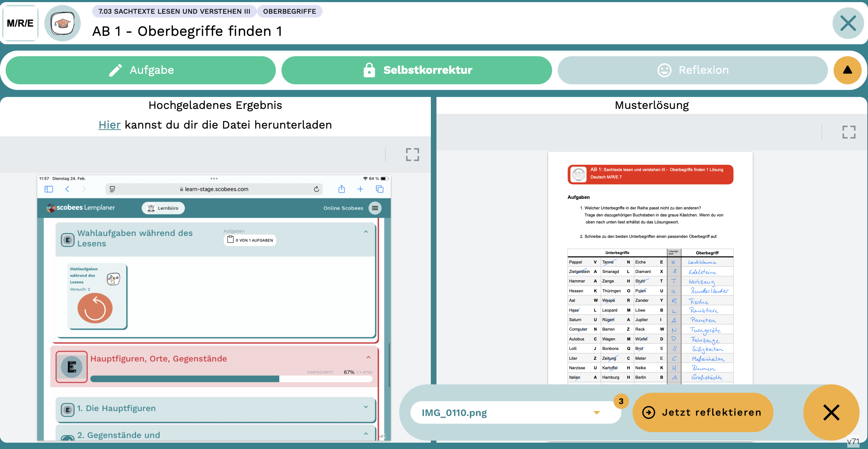The width and height of the screenshot is (868, 449).
Task: Click the hamburger menu icon in screenshot
Action: (x=375, y=208)
